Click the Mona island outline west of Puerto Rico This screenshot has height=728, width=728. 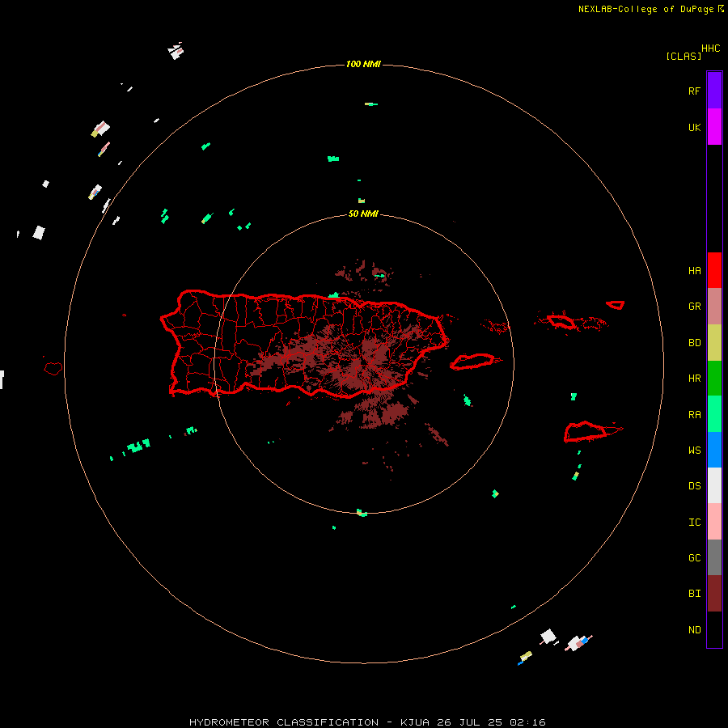[53, 369]
